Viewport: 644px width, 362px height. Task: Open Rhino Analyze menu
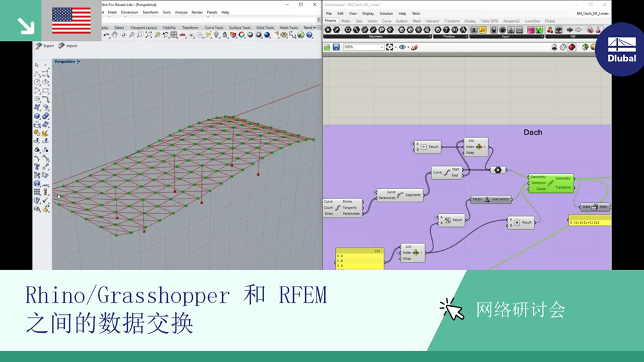pos(181,13)
